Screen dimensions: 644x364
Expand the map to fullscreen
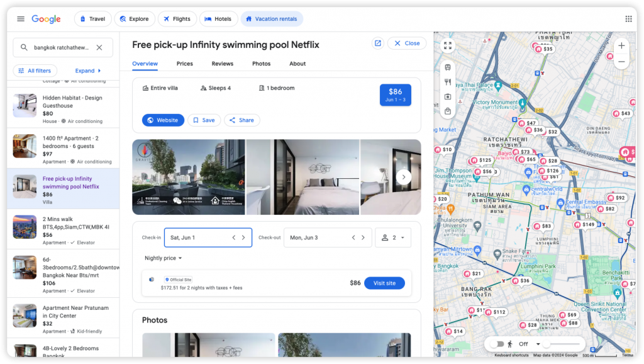point(448,46)
